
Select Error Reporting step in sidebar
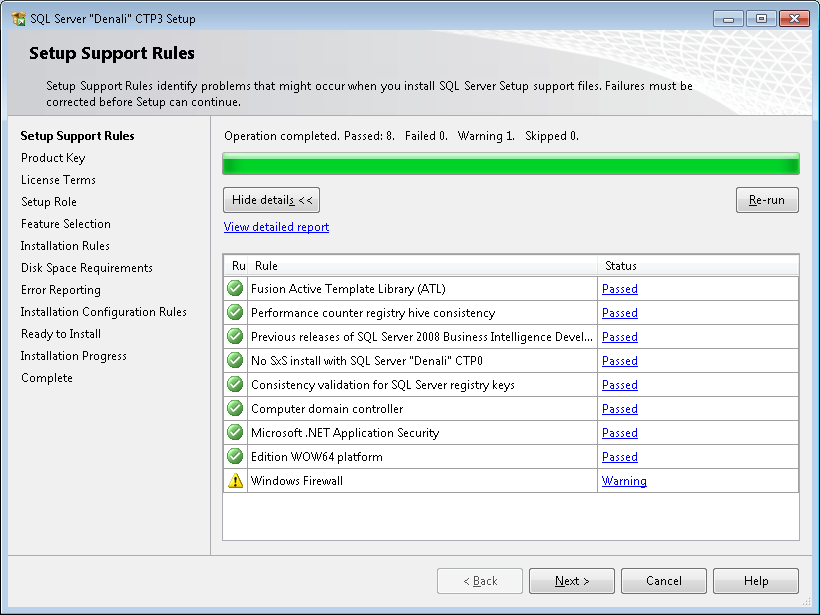61,290
